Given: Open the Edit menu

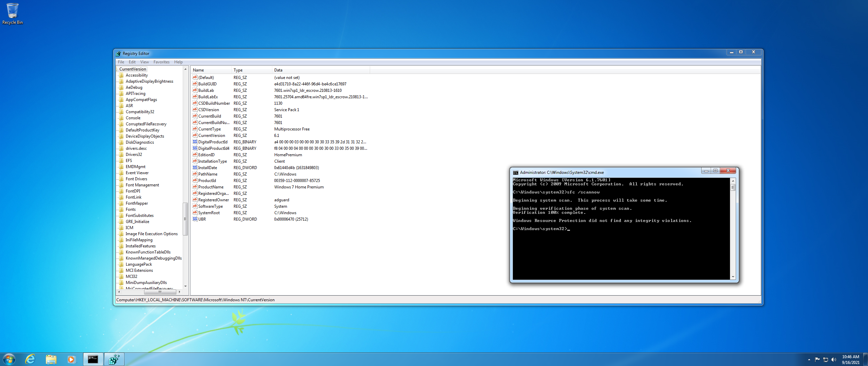Looking at the screenshot, I should pyautogui.click(x=132, y=62).
